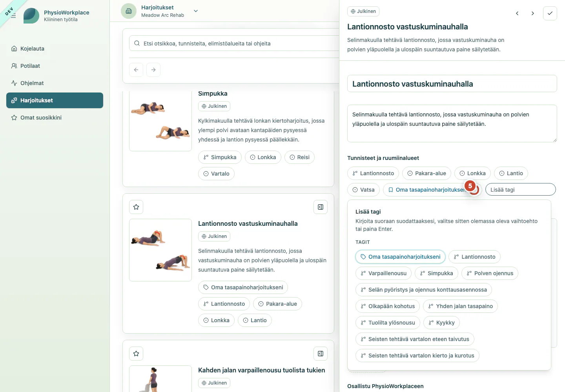Open Ohjelmat in the sidebar
The height and width of the screenshot is (392, 565).
click(55, 83)
